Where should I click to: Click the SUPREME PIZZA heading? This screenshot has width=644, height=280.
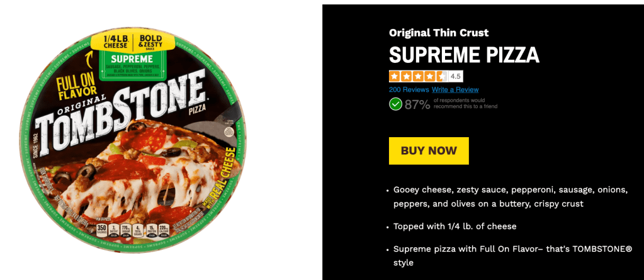(464, 55)
